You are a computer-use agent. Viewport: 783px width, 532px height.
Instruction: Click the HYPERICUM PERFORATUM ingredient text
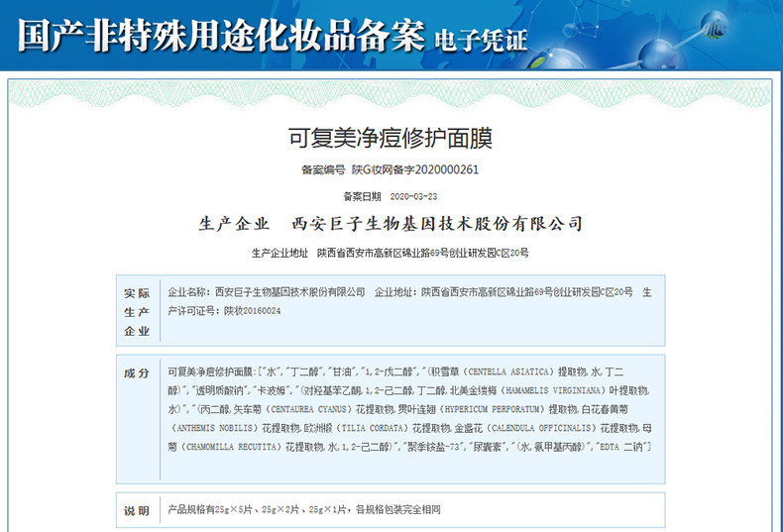[492, 409]
